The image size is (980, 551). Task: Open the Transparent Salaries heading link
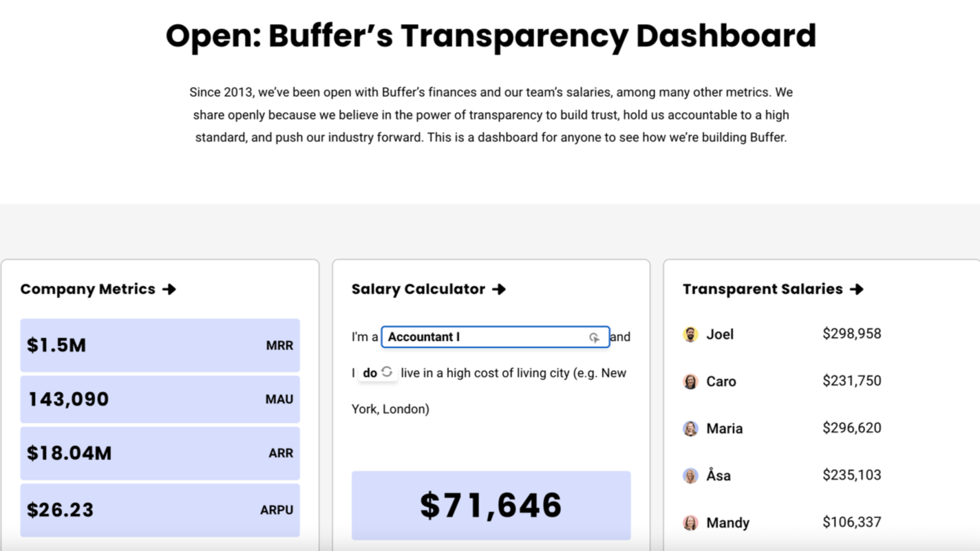(x=762, y=289)
